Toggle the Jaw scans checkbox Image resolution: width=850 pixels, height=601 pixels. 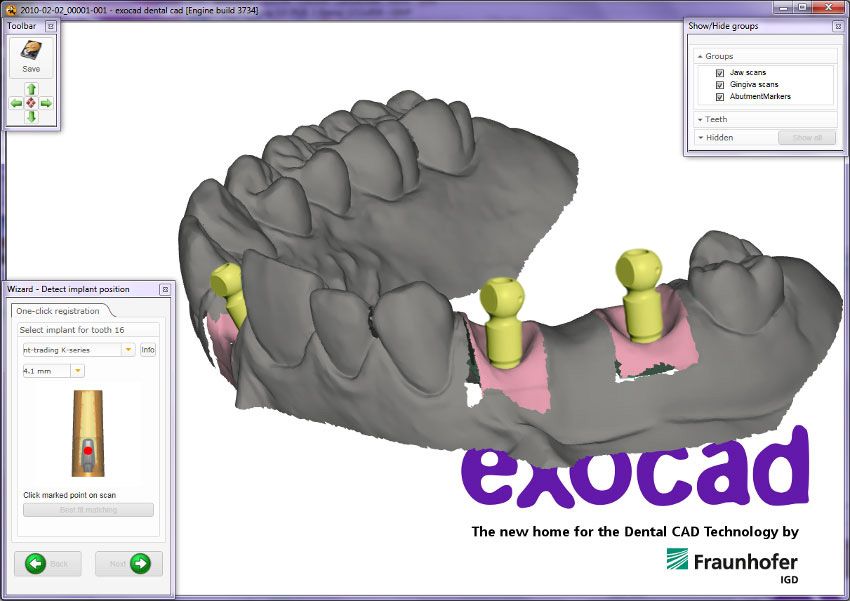(x=720, y=73)
